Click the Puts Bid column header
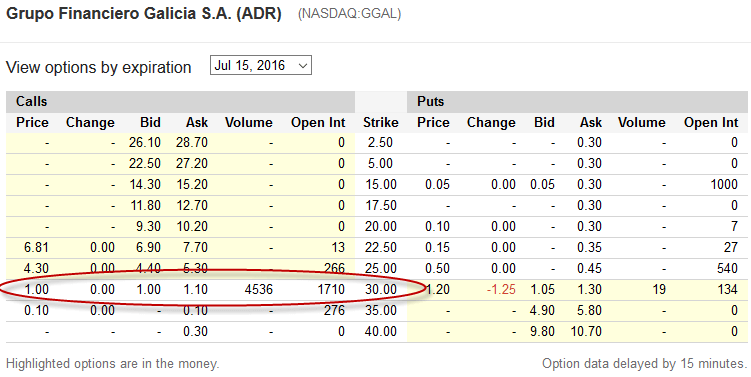Screen dimensions: 751x377 coord(545,123)
